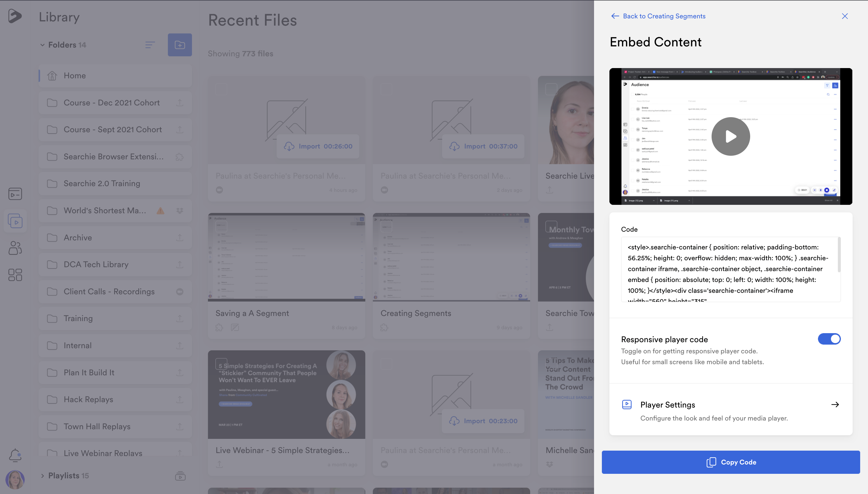Open the Creating Segments thumbnail
The height and width of the screenshot is (494, 868).
[451, 257]
